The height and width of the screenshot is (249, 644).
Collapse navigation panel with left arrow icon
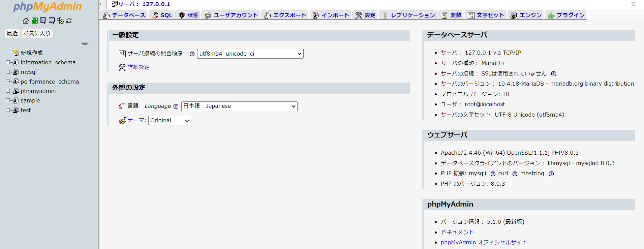point(102,4)
